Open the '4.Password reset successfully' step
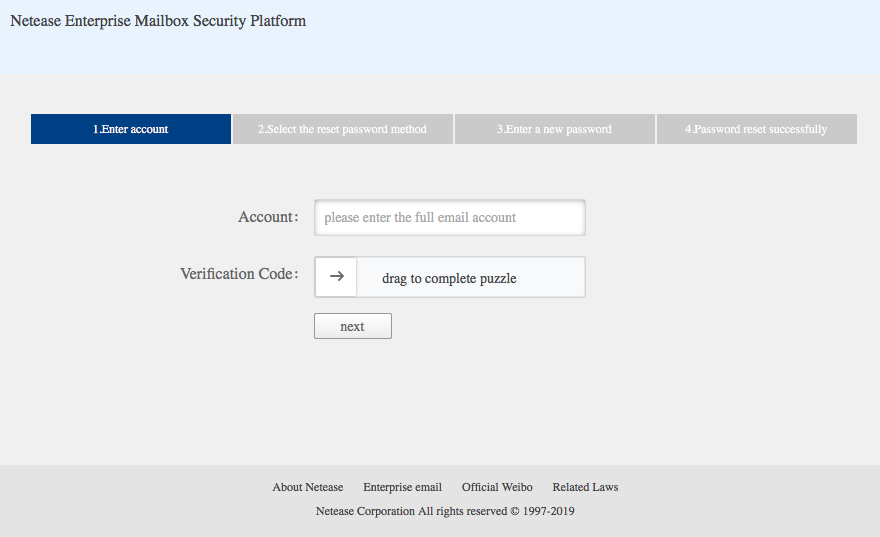 756,129
